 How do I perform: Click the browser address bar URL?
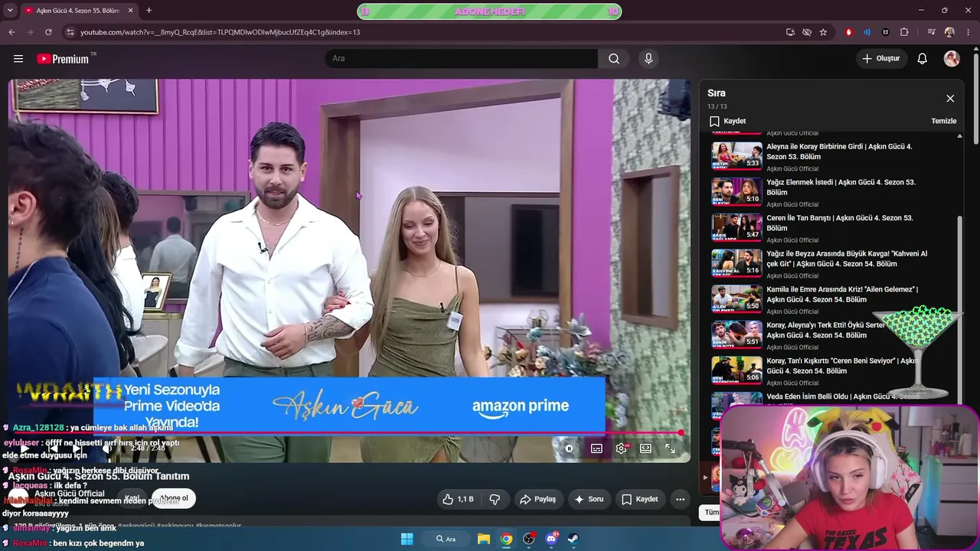(220, 32)
